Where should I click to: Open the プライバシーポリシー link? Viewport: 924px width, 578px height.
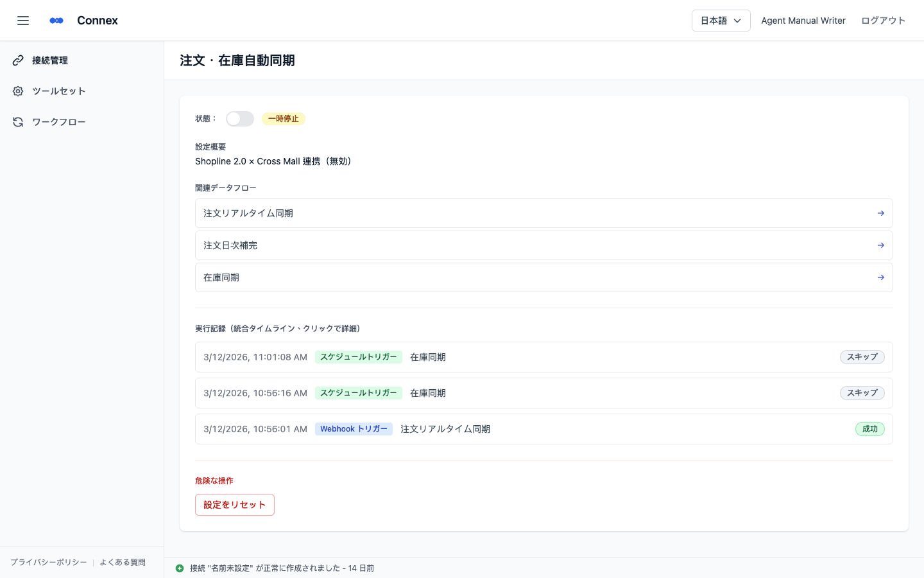tap(49, 563)
